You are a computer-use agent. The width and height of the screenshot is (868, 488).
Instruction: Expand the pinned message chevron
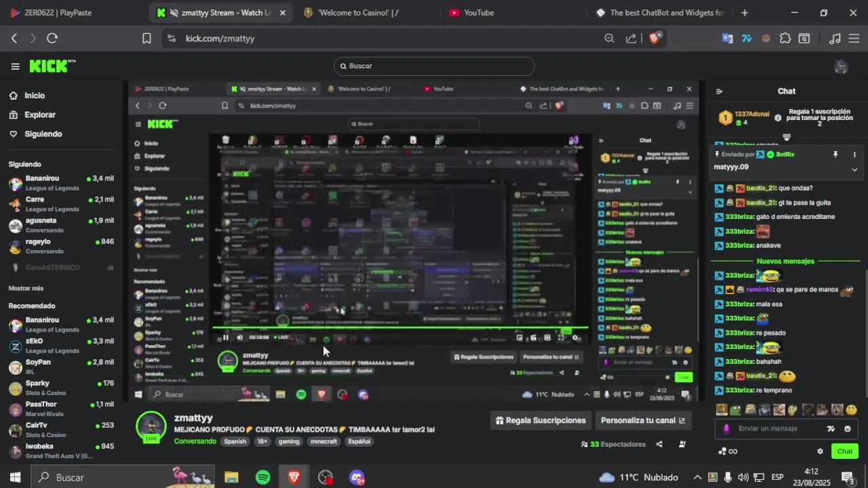[x=854, y=169]
